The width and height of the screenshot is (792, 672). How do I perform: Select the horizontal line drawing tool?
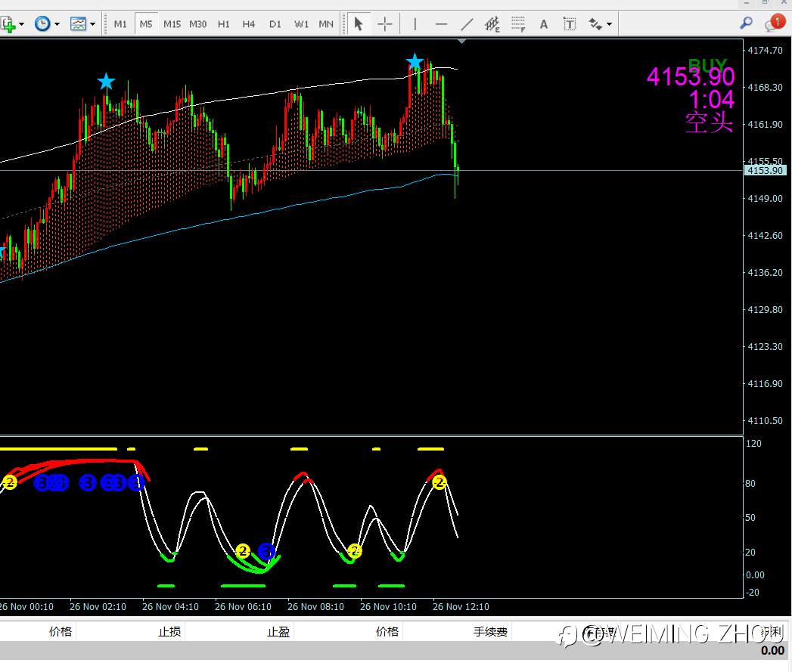[x=441, y=23]
